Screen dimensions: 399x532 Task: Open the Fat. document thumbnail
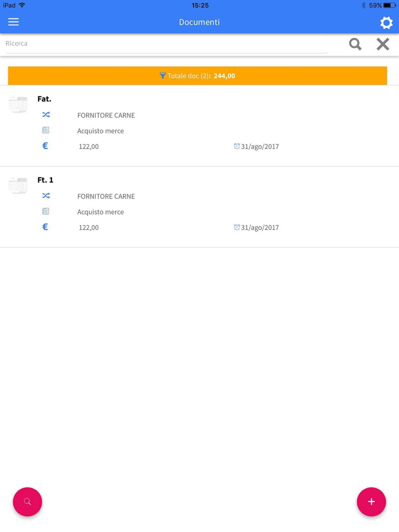click(18, 104)
